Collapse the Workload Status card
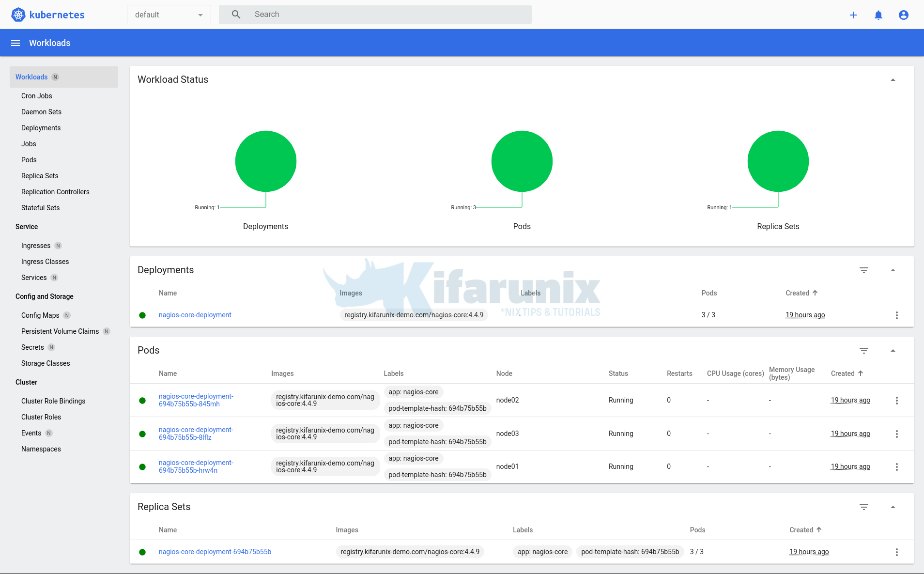Screen dimensions: 924x574 pos(893,80)
